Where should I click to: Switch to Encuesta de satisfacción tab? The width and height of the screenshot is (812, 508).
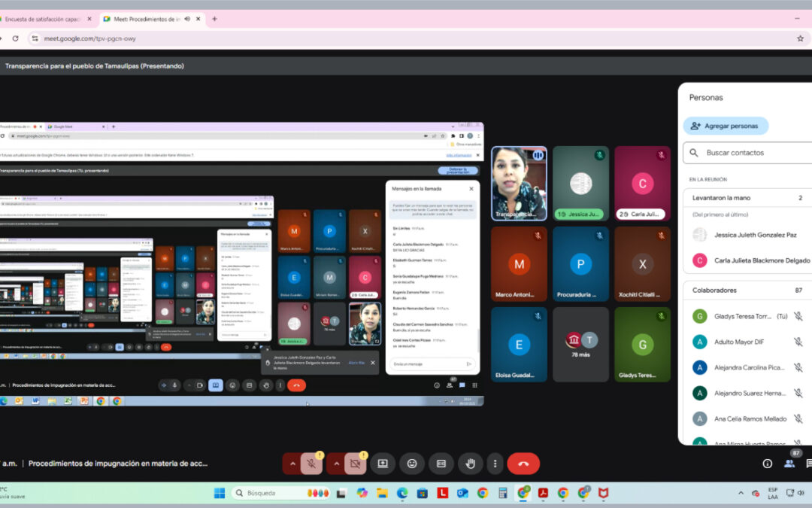44,19
